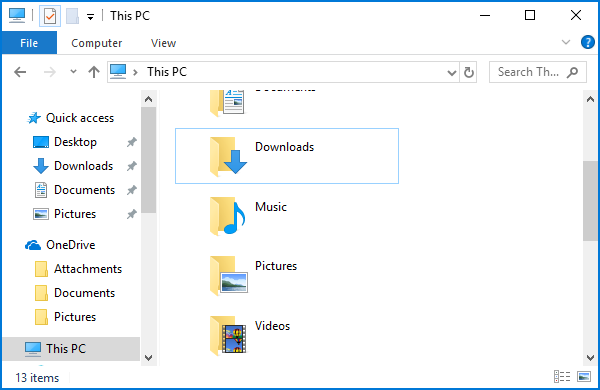
Task: Select the Documents folder icon at top
Action: pyautogui.click(x=227, y=103)
